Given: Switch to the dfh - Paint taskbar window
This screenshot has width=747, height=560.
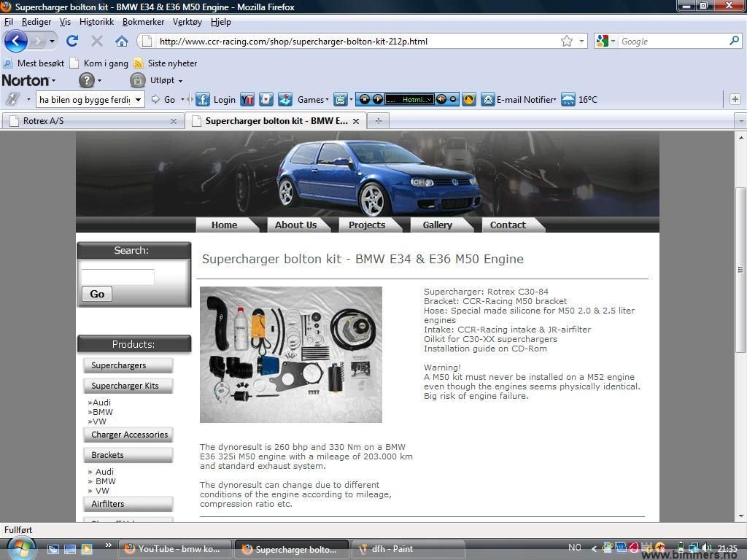Looking at the screenshot, I should (x=409, y=549).
